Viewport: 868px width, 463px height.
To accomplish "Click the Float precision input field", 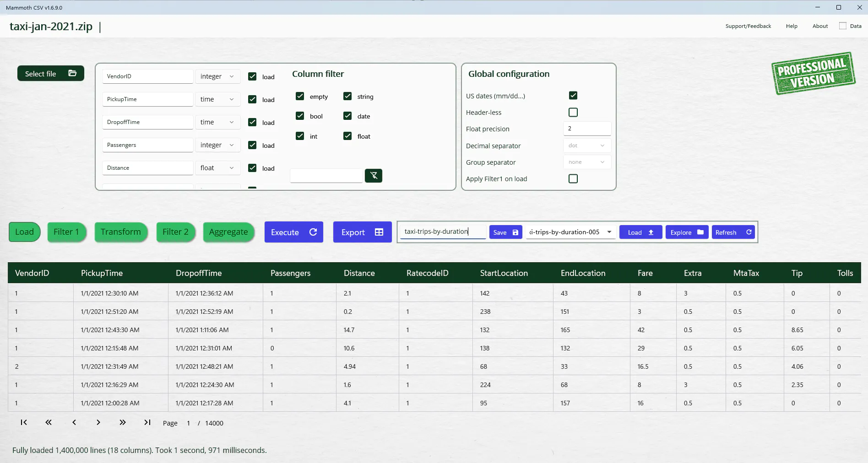I will [587, 129].
